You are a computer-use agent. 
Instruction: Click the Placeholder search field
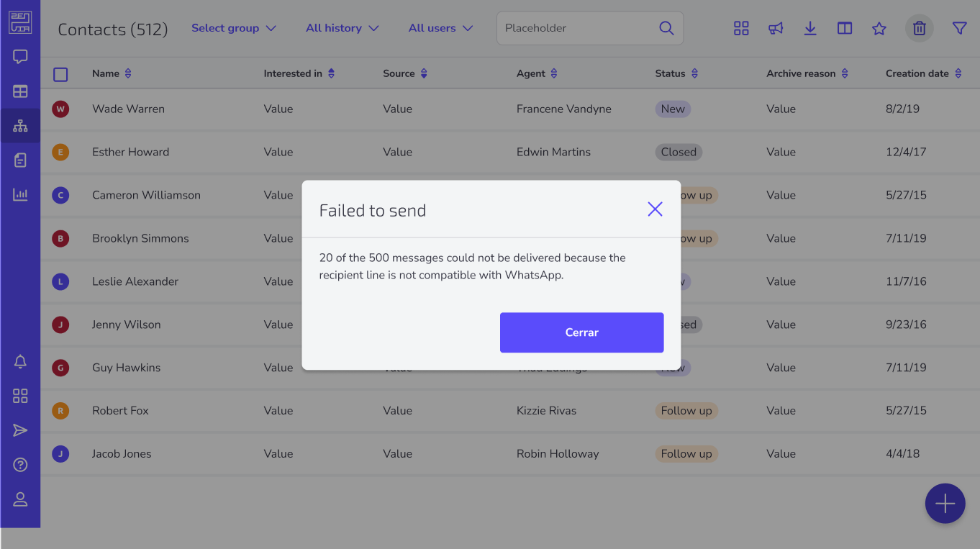coord(590,28)
